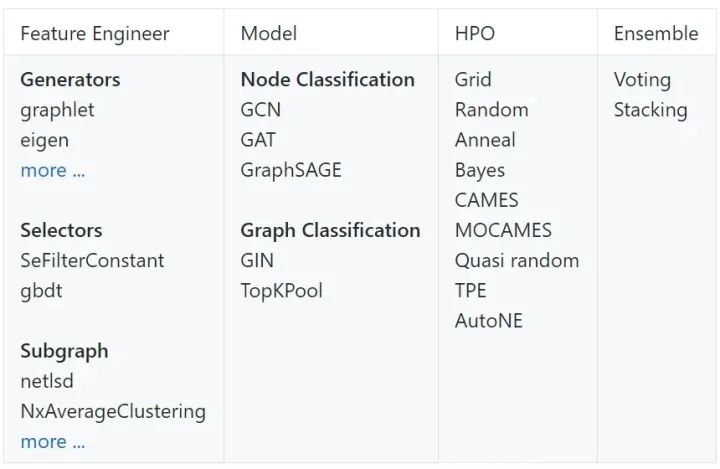
Task: Click GIN under Graph Classification
Action: pos(256,260)
